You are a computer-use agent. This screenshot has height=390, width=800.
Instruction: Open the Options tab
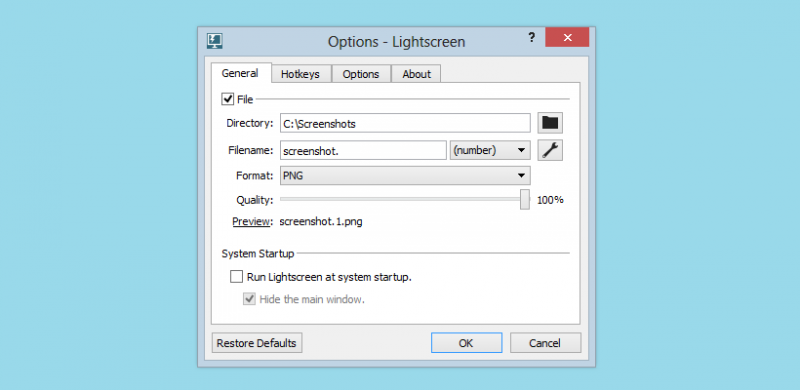[361, 74]
